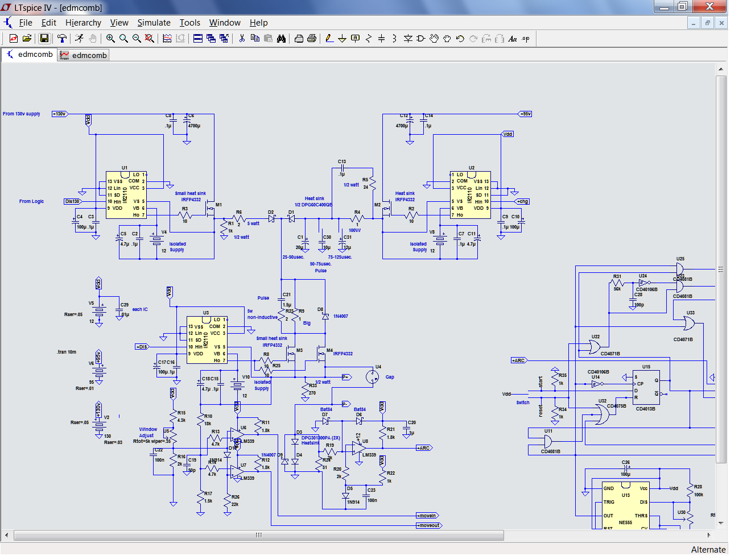This screenshot has height=560, width=747.
Task: Select the Place Diode tool
Action: click(x=408, y=38)
